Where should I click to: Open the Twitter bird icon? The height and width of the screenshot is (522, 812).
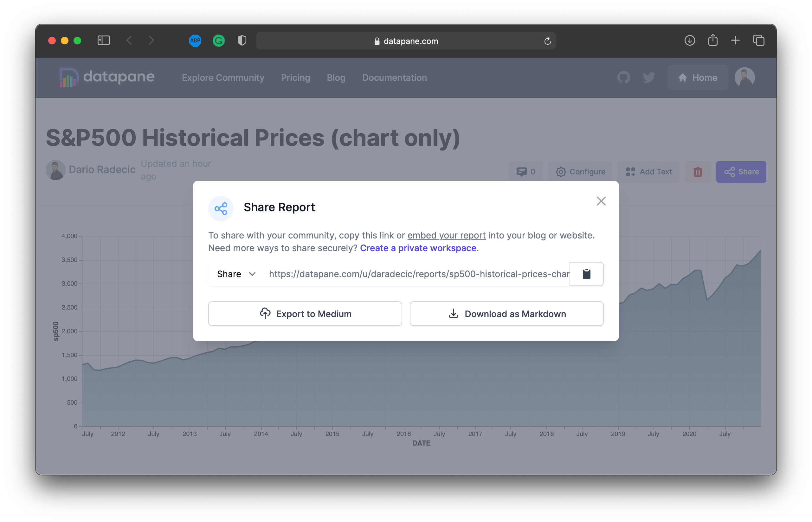click(x=649, y=78)
